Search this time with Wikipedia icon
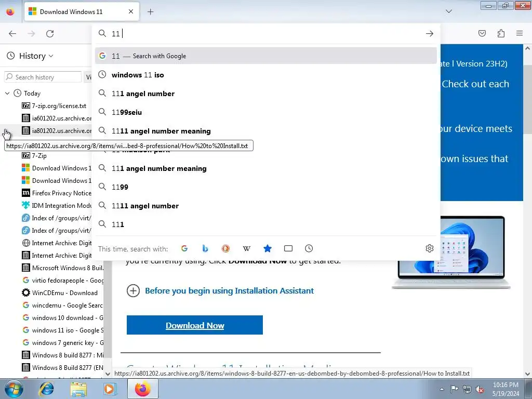 (247, 249)
